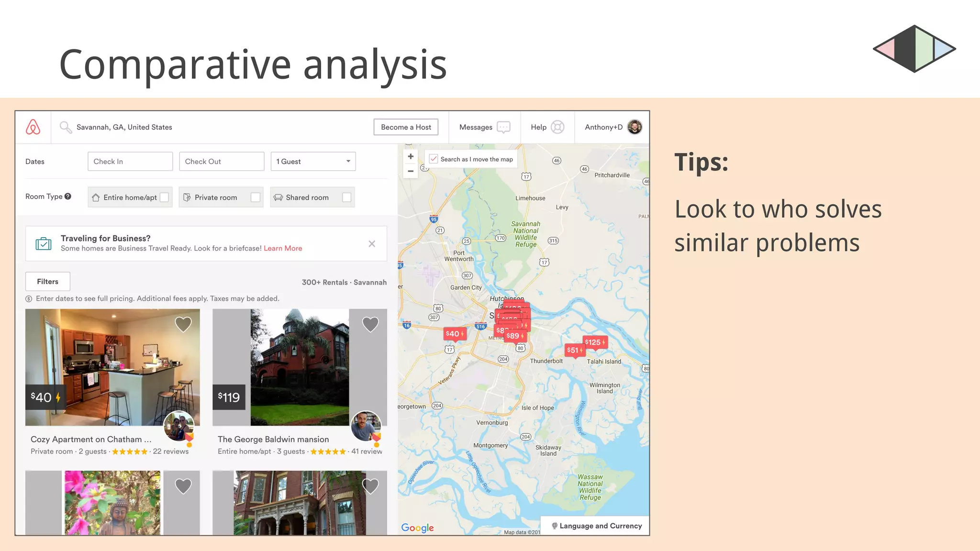The width and height of the screenshot is (980, 551).
Task: Select the $40 map price marker
Action: point(455,334)
